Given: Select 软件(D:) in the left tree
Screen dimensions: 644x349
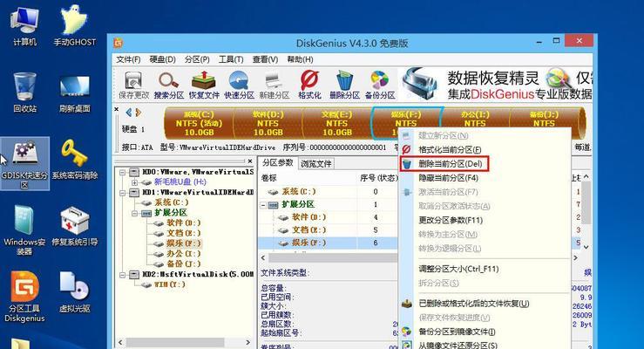Looking at the screenshot, I should tap(183, 223).
